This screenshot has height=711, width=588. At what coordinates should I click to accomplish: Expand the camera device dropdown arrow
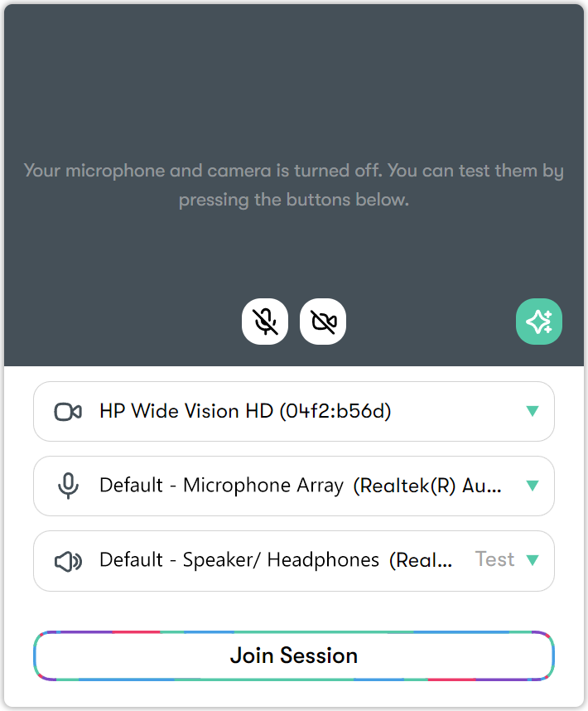tap(533, 411)
